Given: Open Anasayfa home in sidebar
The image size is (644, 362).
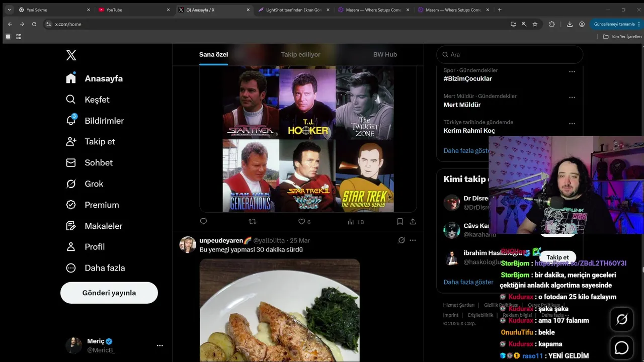Looking at the screenshot, I should pos(95,78).
